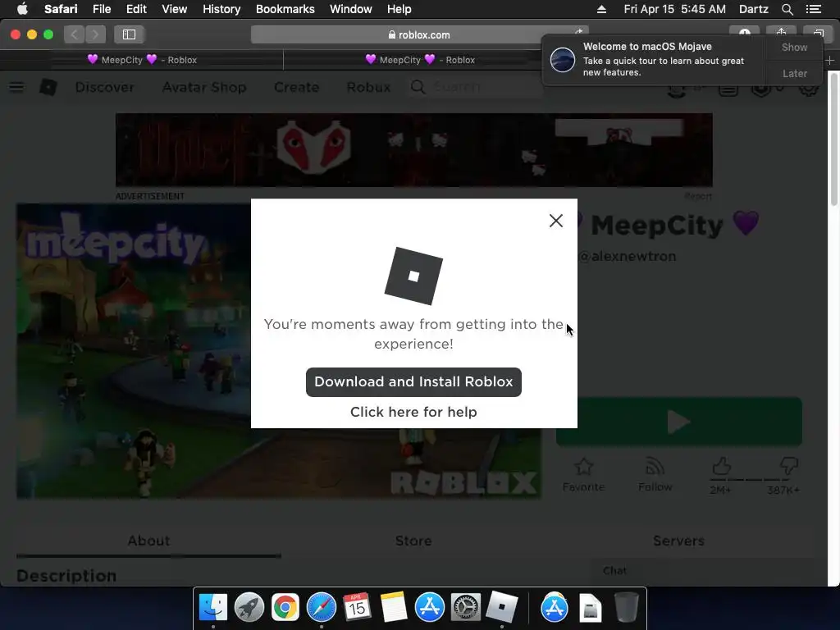Open the History menu
The height and width of the screenshot is (630, 840).
221,9
